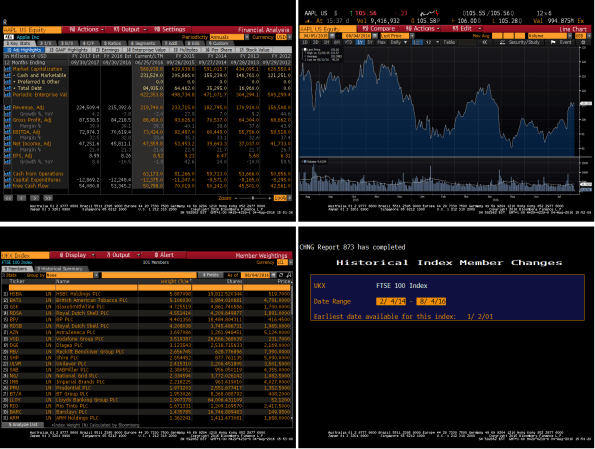Open Output menu in Financial Analysis
Image resolution: width=595 pixels, height=449 pixels.
point(127,29)
